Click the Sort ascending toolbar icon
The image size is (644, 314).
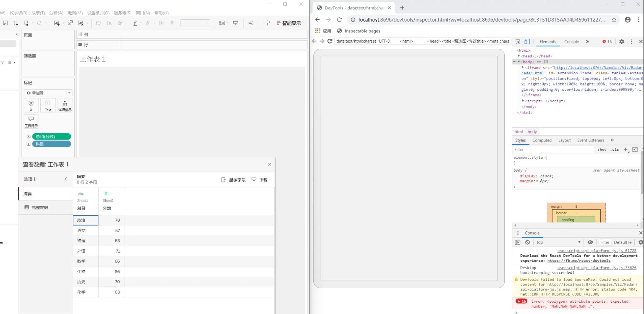click(109, 23)
